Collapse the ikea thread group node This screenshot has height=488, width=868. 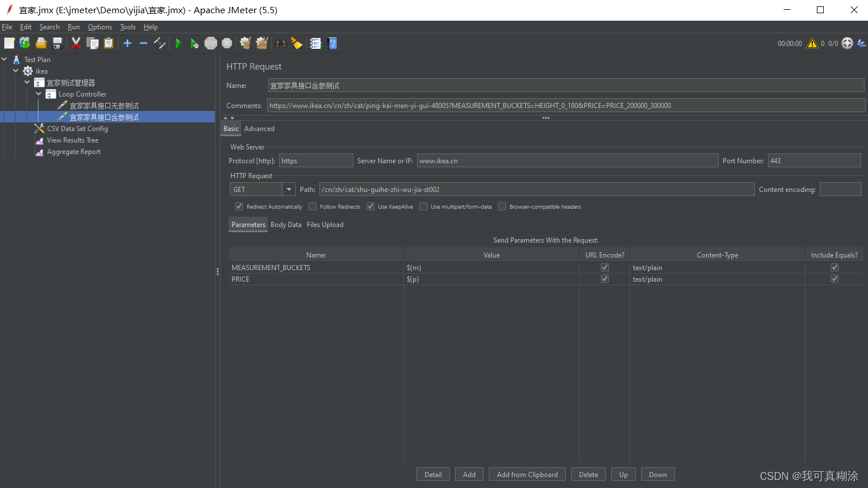click(16, 71)
